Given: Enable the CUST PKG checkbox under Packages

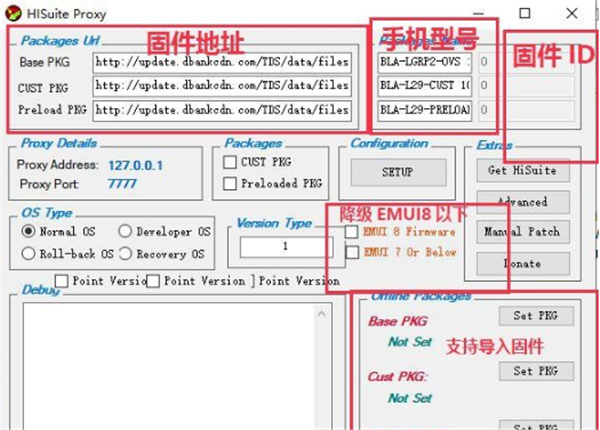Looking at the screenshot, I should point(231,162).
